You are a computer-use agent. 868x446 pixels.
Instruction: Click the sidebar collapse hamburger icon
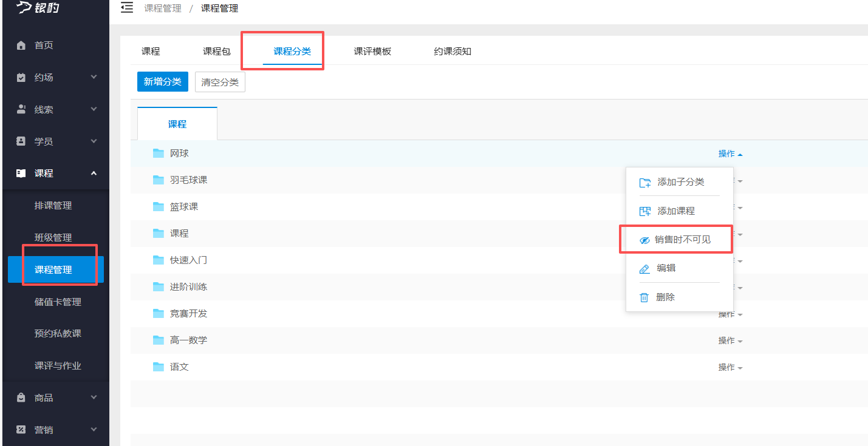coord(127,8)
